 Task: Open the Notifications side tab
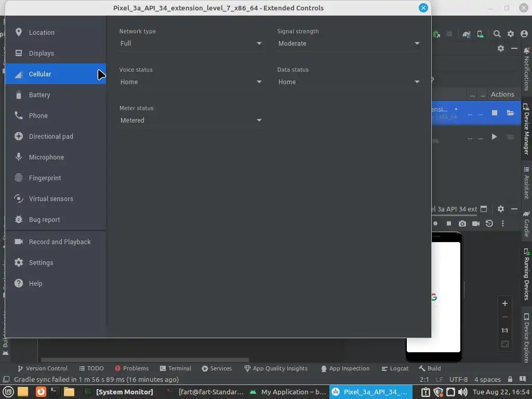[x=526, y=69]
